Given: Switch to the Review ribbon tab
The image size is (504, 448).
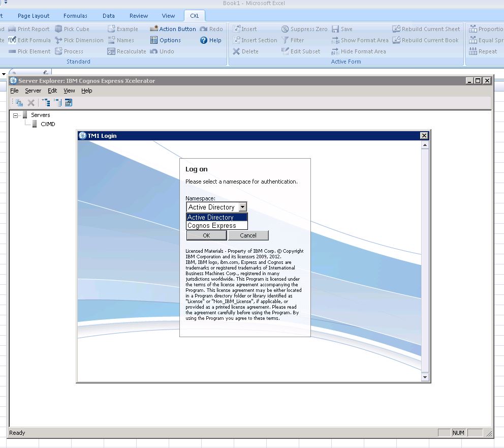Looking at the screenshot, I should (x=139, y=16).
